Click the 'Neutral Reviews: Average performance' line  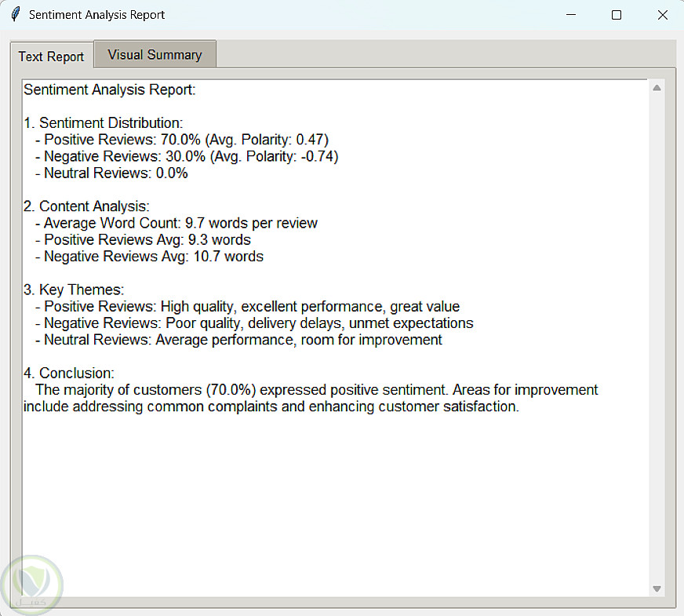click(x=238, y=340)
